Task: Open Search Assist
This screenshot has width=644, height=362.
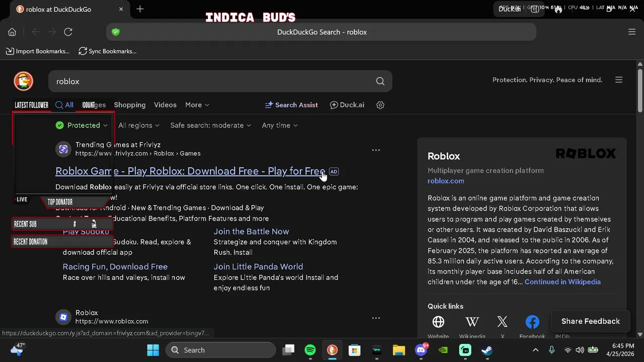Action: [291, 105]
